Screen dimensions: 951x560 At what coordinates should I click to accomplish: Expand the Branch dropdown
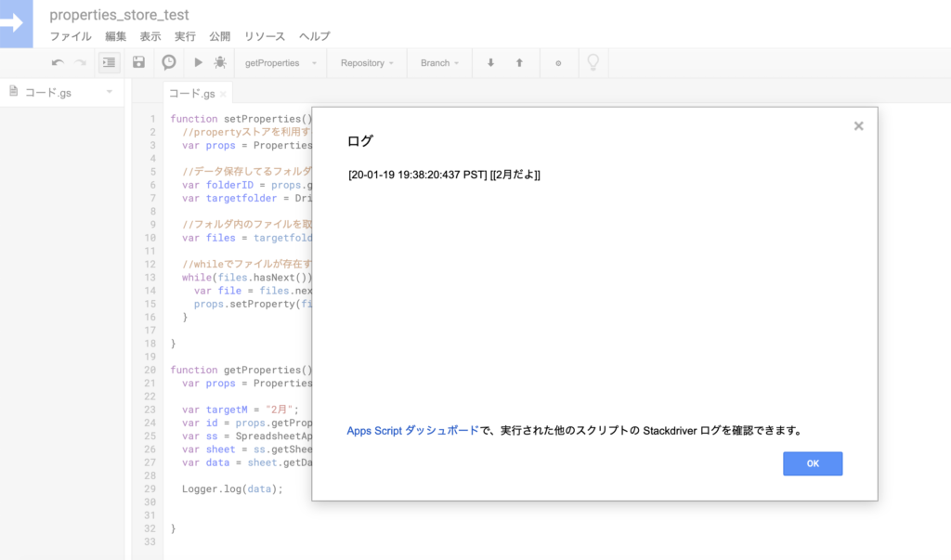(439, 63)
